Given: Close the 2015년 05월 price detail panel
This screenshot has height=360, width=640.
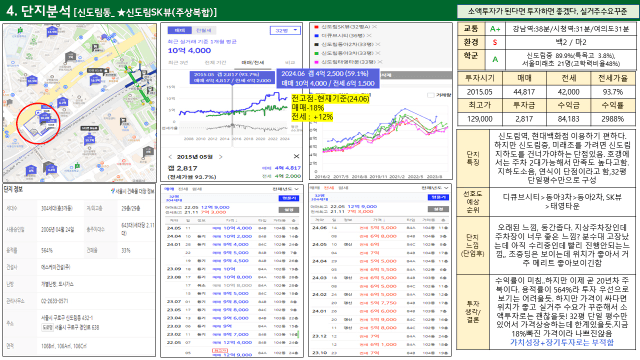Looking at the screenshot, I should point(296,156).
